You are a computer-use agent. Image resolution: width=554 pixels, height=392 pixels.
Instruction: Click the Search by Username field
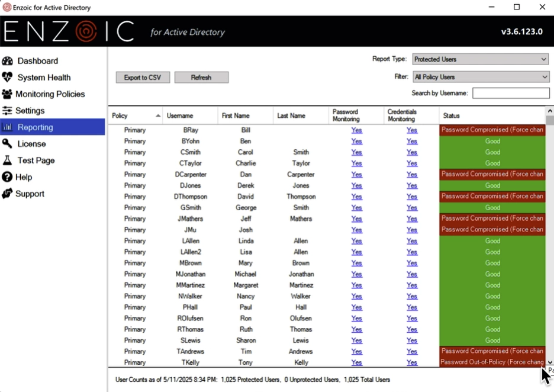point(511,93)
